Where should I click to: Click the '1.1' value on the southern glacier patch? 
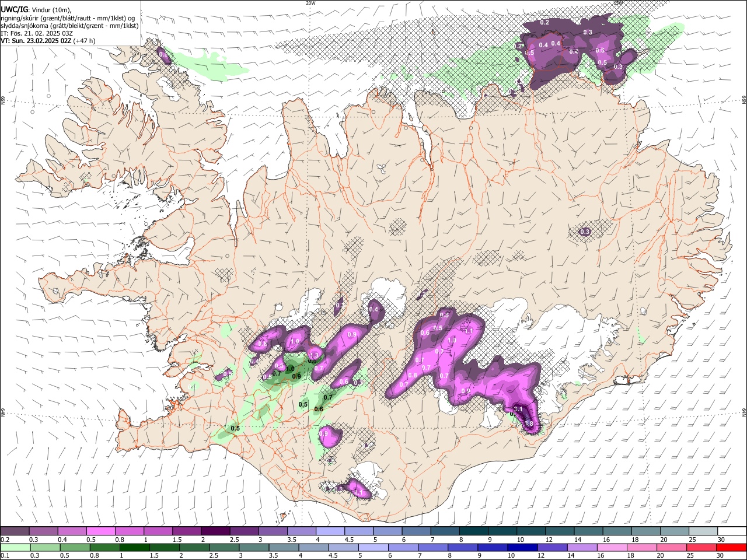coord(359,494)
